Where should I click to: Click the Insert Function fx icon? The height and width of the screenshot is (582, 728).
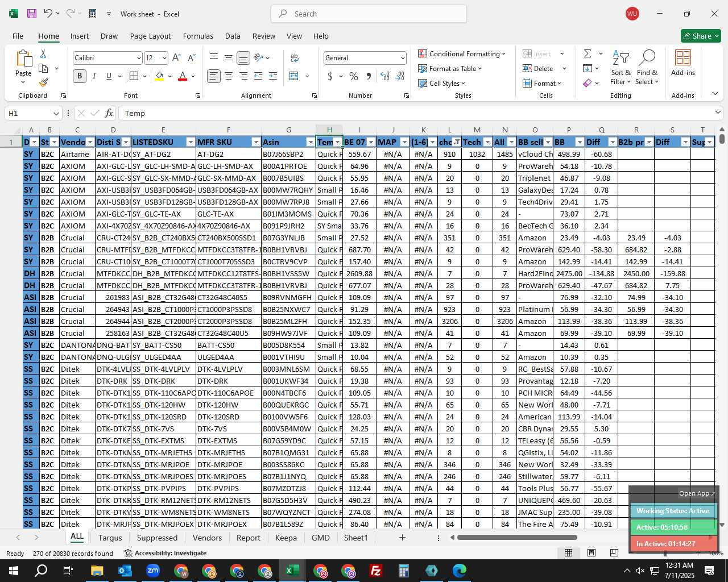point(109,113)
